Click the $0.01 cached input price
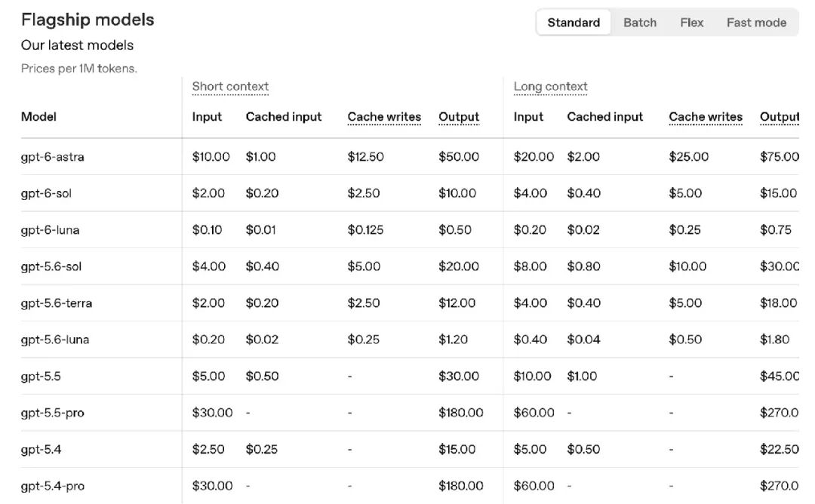815x504 pixels. pyautogui.click(x=260, y=229)
